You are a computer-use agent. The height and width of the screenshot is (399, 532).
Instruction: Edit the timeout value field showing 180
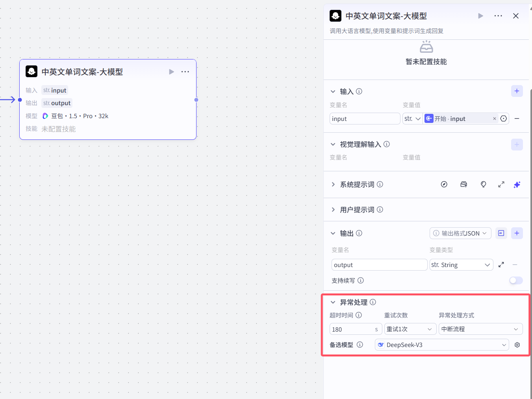click(356, 329)
